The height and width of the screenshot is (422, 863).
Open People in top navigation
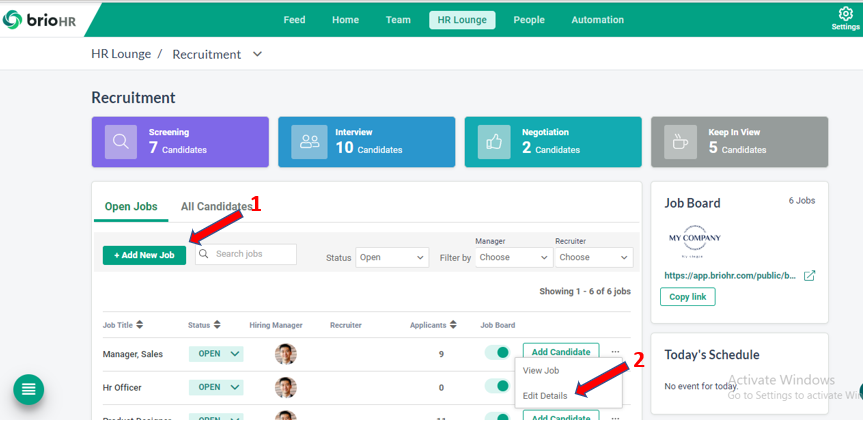529,20
